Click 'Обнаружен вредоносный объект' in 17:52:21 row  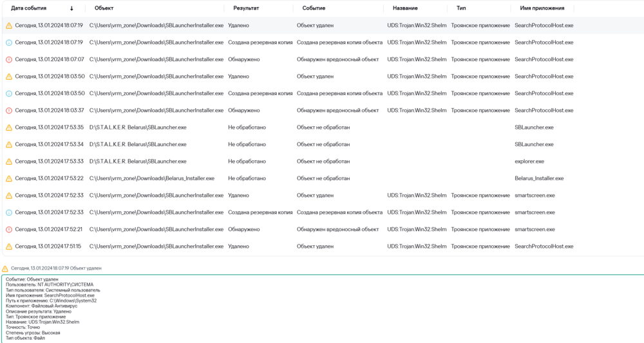pos(337,229)
